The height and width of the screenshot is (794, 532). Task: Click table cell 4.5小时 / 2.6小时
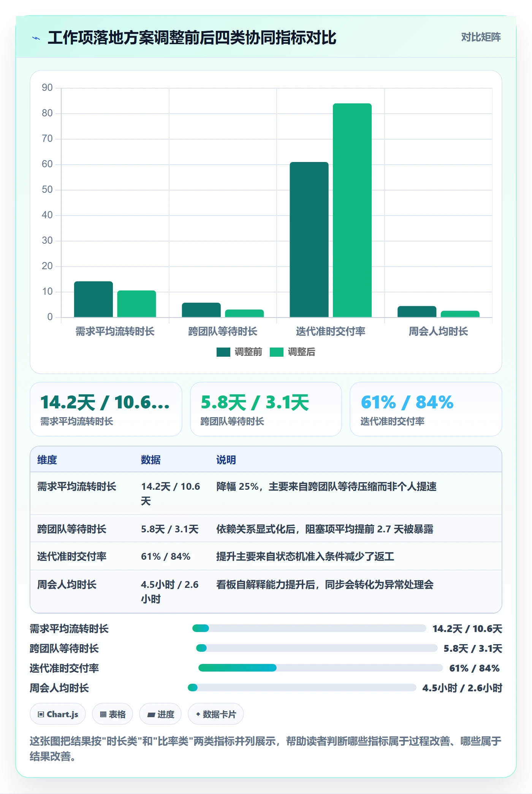(x=170, y=592)
